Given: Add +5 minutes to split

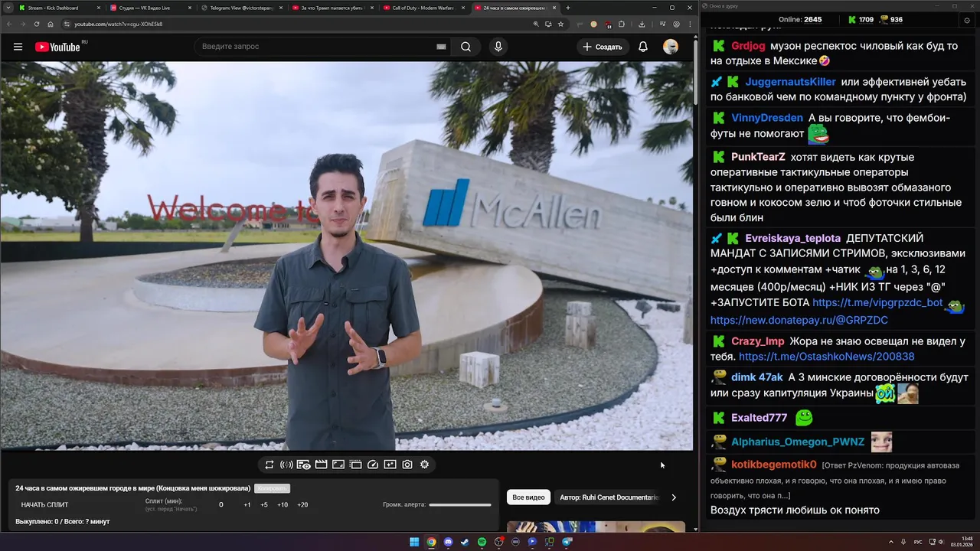Looking at the screenshot, I should [264, 505].
